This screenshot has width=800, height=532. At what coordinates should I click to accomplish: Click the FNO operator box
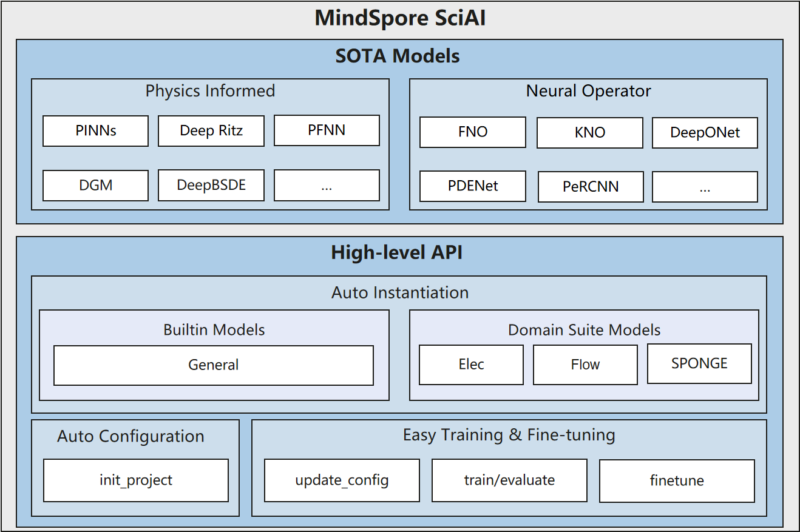point(473,132)
